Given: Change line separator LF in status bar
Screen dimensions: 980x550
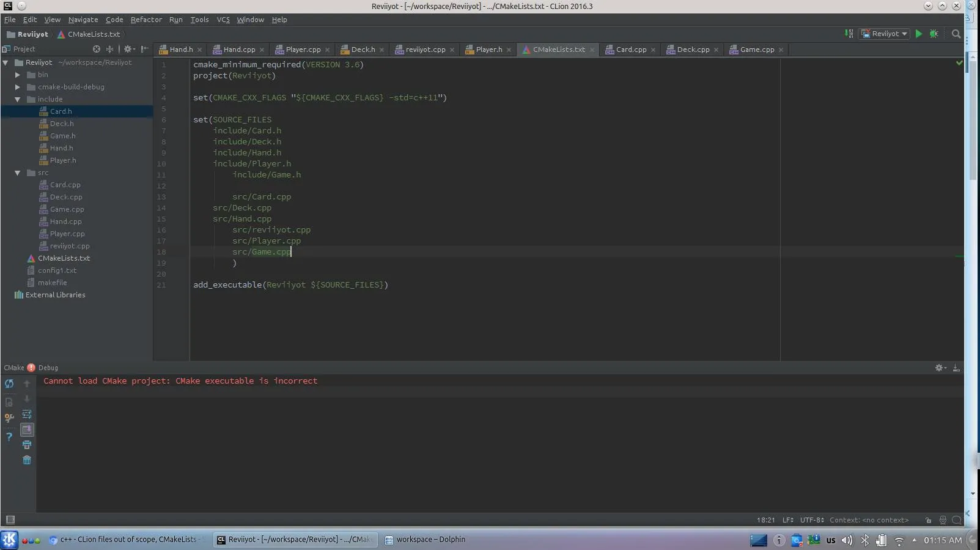Looking at the screenshot, I should pos(788,520).
